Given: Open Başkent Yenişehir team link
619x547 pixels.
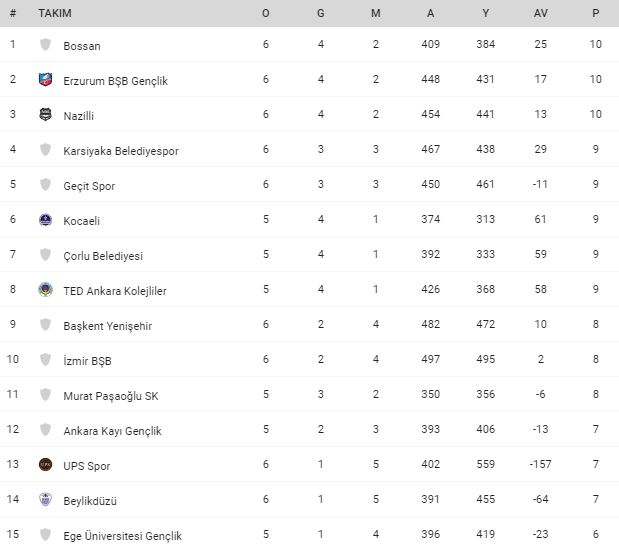Looking at the screenshot, I should pos(107,326).
